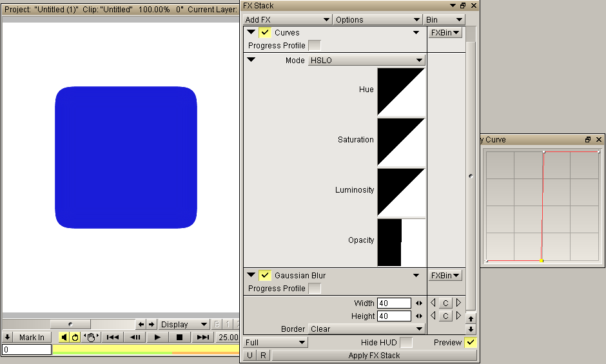Start playback with the play button
Screen dimensions: 606x364
click(x=157, y=338)
